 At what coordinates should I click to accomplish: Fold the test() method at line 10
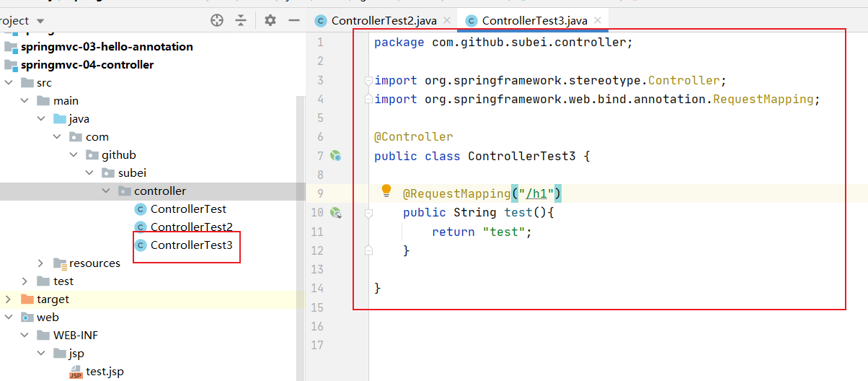(368, 214)
